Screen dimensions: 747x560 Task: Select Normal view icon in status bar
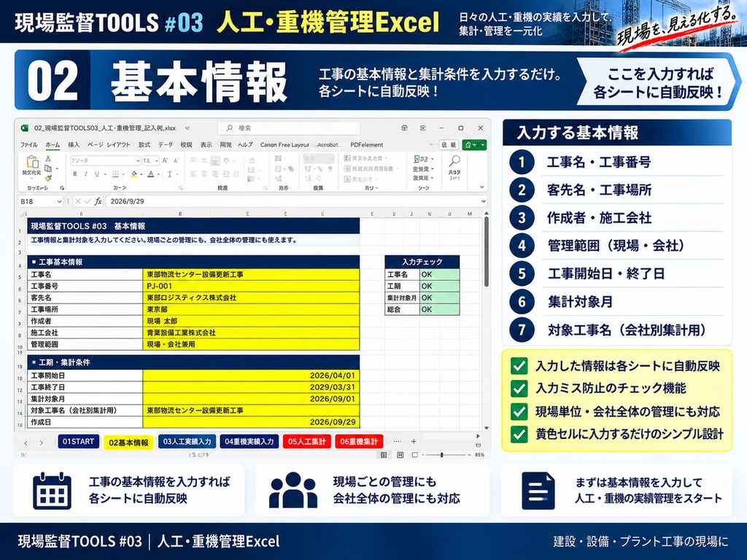click(384, 455)
